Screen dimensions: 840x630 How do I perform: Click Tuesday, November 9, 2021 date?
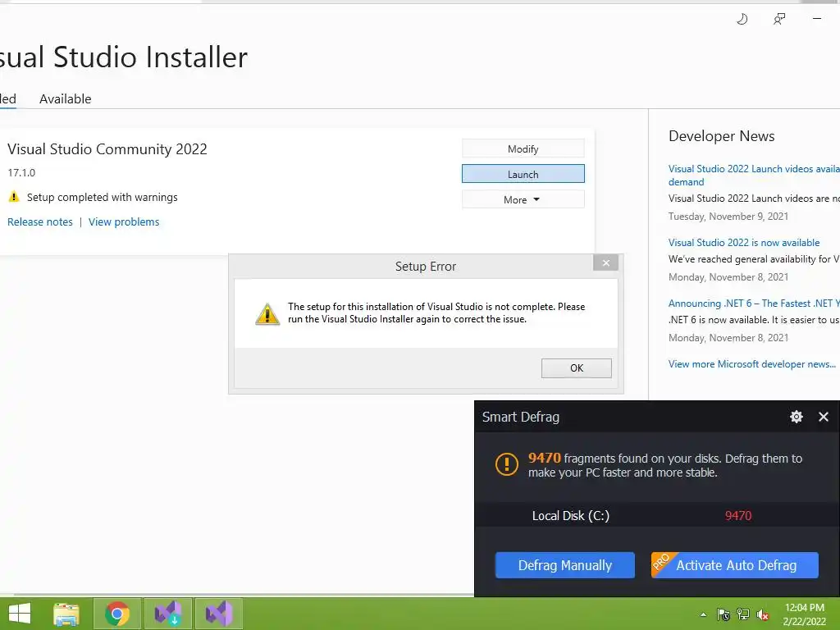click(x=728, y=217)
